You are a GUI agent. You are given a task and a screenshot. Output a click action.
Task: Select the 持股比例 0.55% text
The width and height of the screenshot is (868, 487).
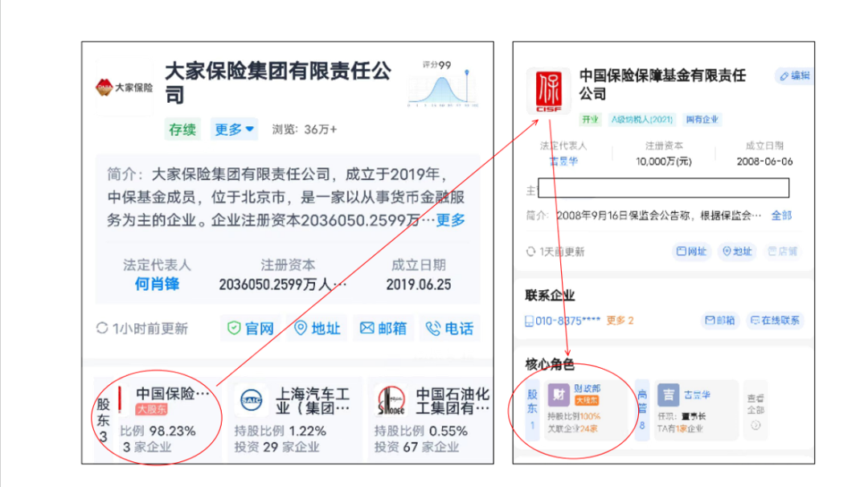(420, 431)
